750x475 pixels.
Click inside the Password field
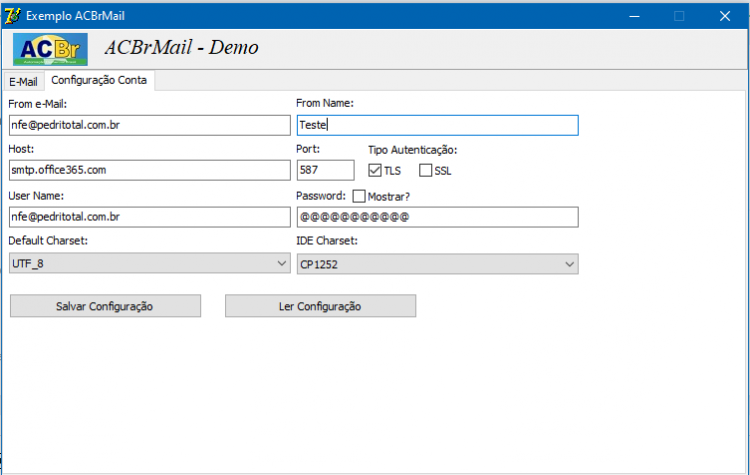[x=437, y=217]
